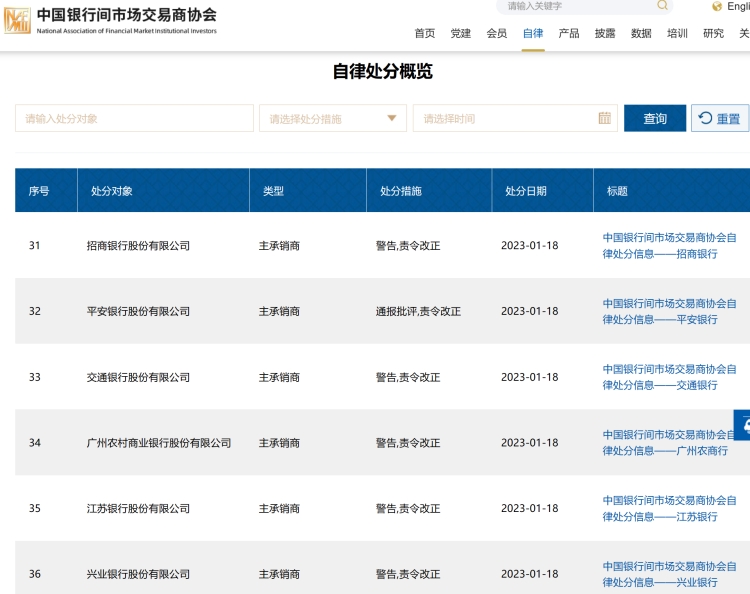Open the 会员 menu item
This screenshot has width=750, height=594.
click(497, 33)
